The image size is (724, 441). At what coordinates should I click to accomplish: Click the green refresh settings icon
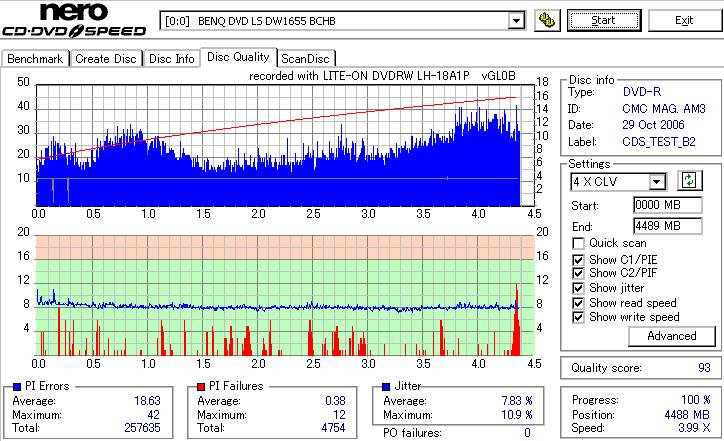tap(689, 181)
